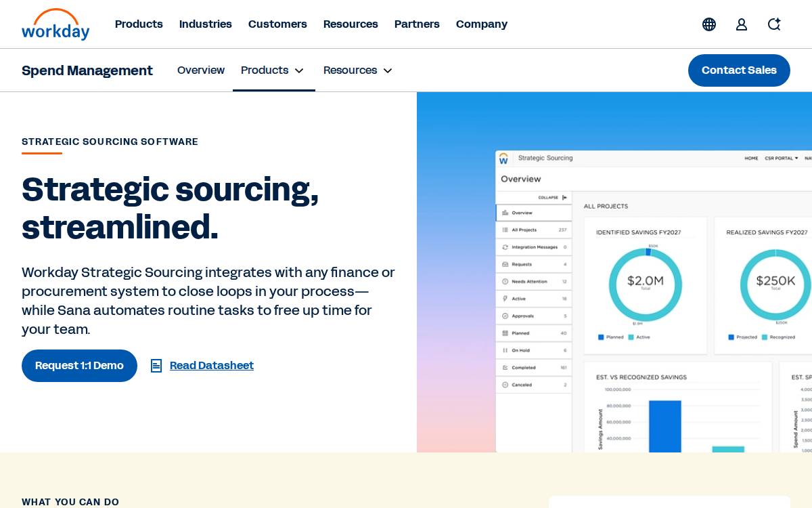Viewport: 812px width, 508px height.
Task: Collapse the dashboard sidebar via COLLAPSE arrow
Action: [564, 198]
